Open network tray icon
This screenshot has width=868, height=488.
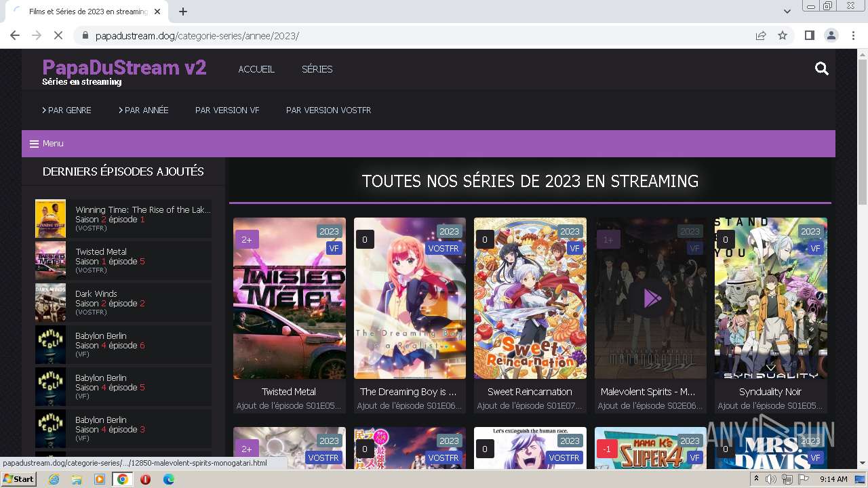[787, 479]
